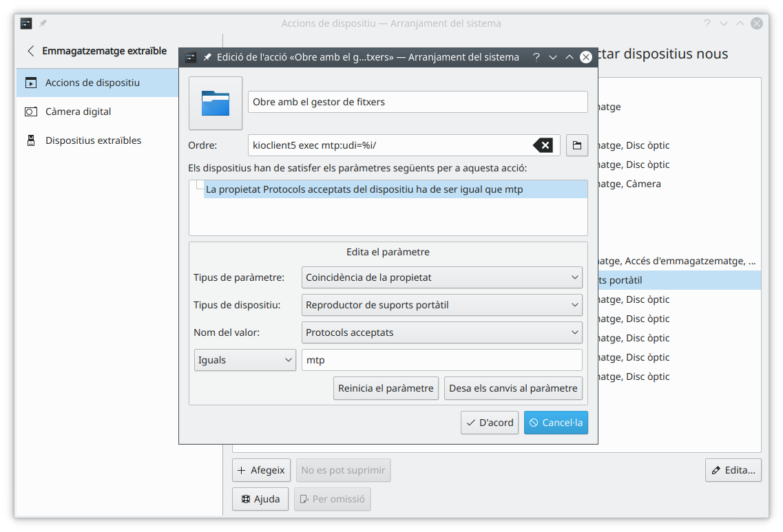
Task: Confirm with the D'acord button
Action: pyautogui.click(x=490, y=423)
